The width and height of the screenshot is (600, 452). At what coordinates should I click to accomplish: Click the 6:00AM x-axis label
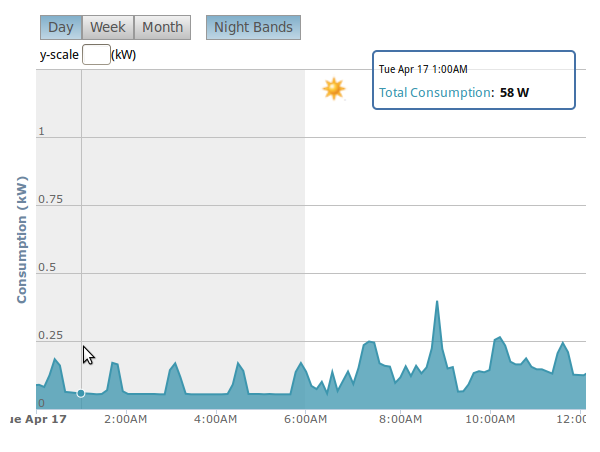click(304, 420)
